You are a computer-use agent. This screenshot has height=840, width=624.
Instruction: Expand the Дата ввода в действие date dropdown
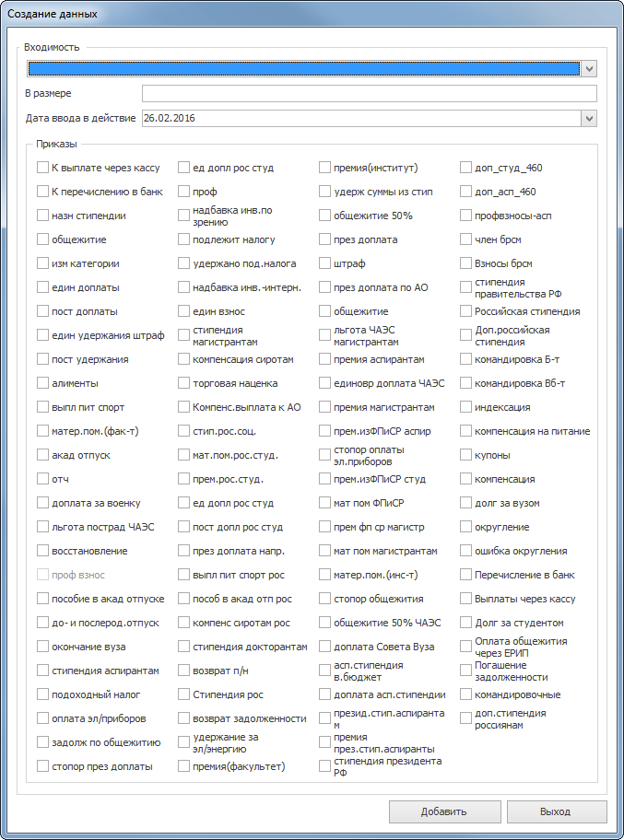click(x=589, y=119)
